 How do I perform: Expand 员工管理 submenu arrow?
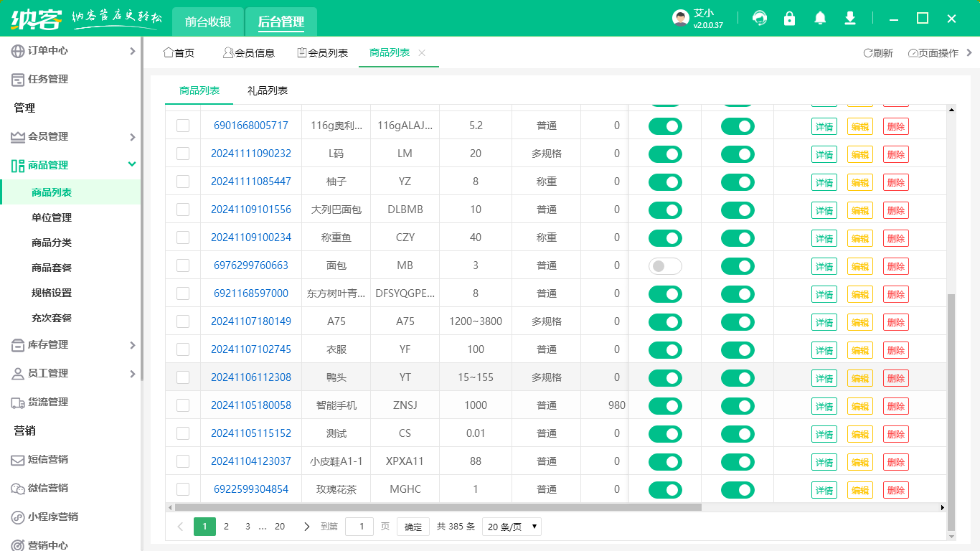pos(132,374)
